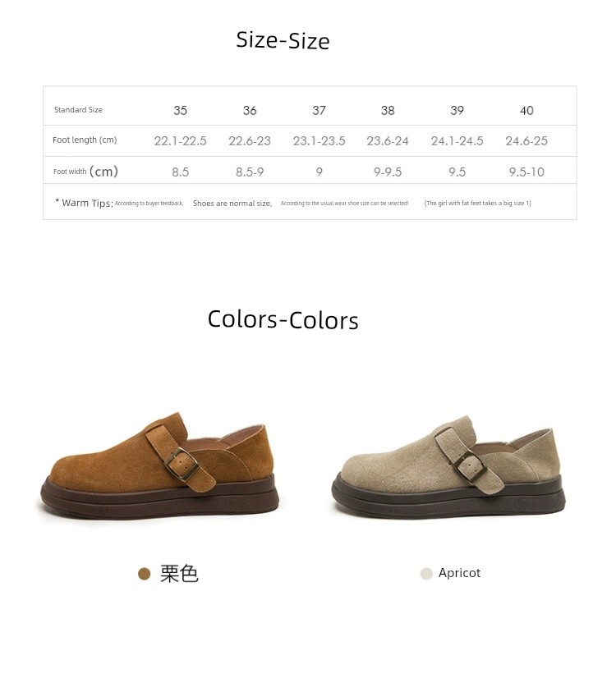Click the 23.1-23.5 foot length cell
Viewport: 616px width, 683px height.
coord(319,140)
